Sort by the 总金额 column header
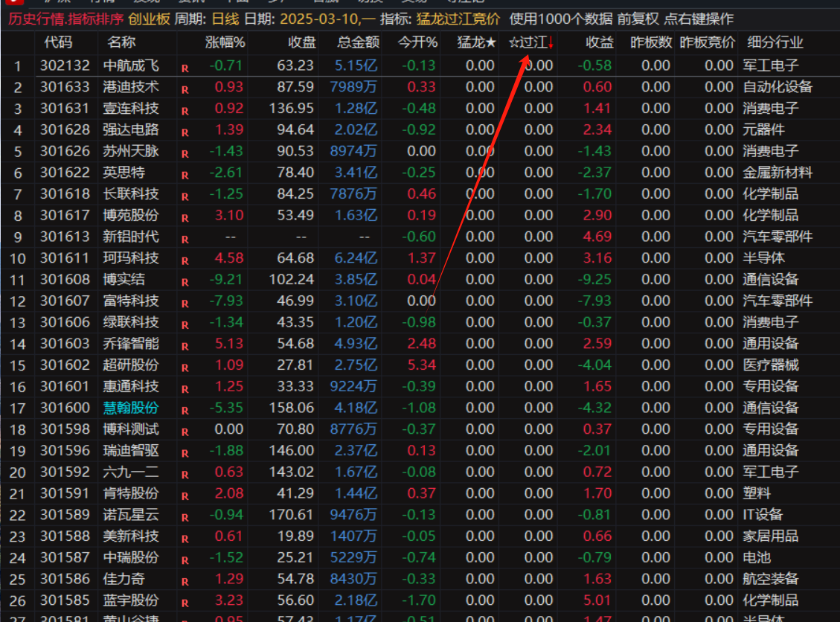The height and width of the screenshot is (622, 840). click(358, 43)
